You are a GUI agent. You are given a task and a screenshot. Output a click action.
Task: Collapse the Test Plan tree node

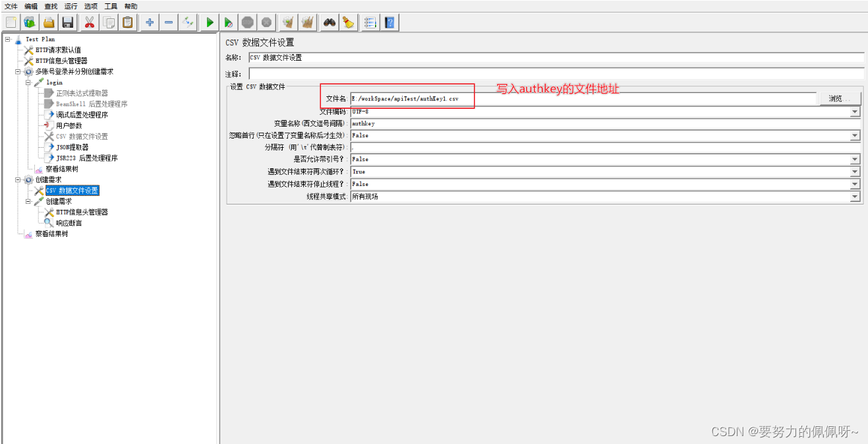(x=7, y=39)
